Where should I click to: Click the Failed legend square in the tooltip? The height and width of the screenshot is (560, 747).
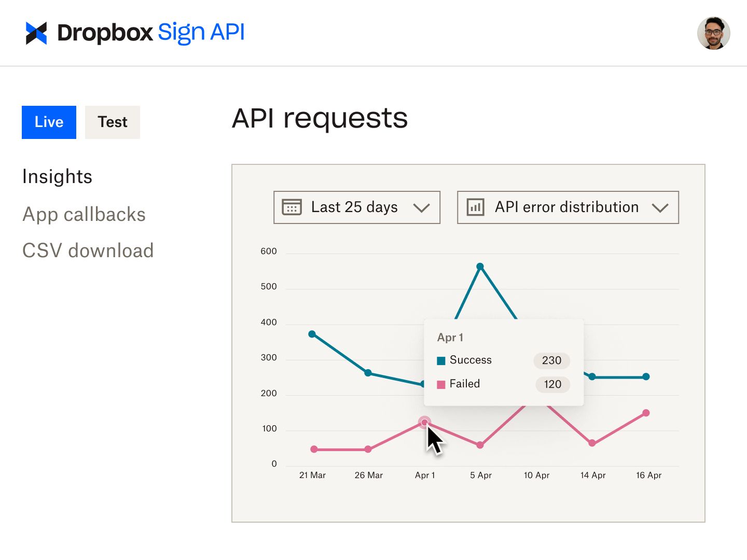pos(441,384)
